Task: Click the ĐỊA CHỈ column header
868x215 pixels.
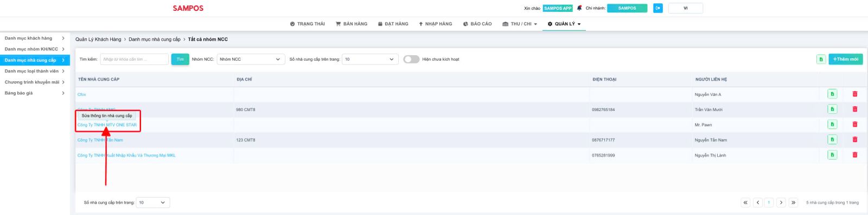Action: pyautogui.click(x=245, y=80)
